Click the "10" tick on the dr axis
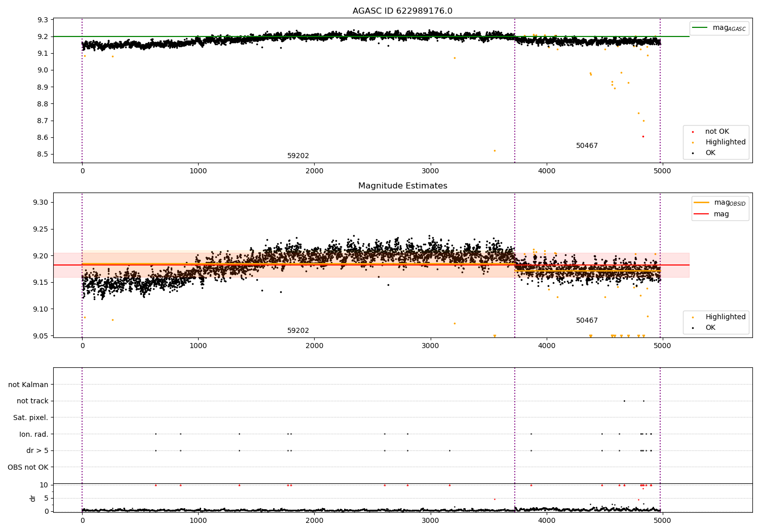Screen dimensions: 760x532 (x=44, y=485)
